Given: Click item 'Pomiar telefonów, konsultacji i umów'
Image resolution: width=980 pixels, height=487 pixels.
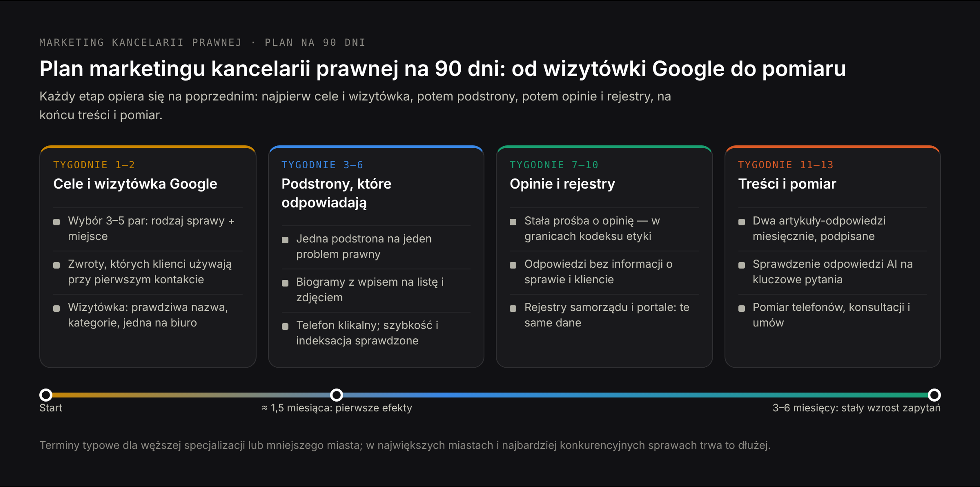Looking at the screenshot, I should click(x=831, y=315).
